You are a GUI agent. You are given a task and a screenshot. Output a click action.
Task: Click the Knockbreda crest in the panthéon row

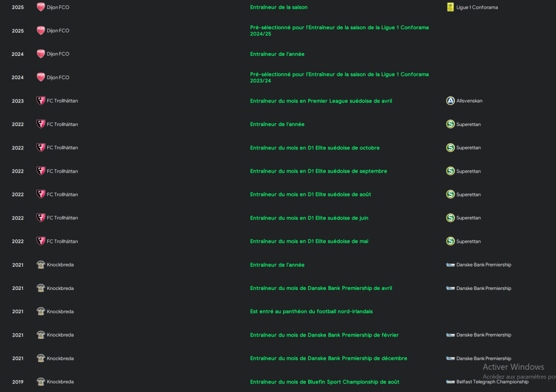pyautogui.click(x=41, y=312)
